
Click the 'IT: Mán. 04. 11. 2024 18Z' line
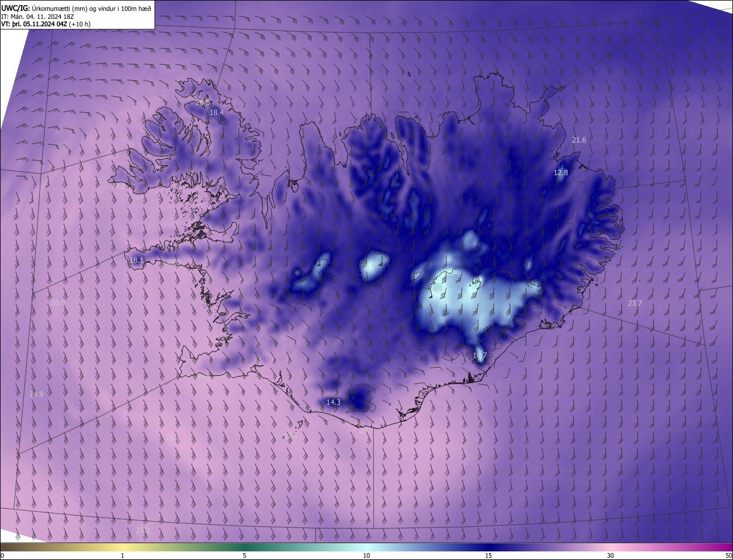tap(37, 16)
